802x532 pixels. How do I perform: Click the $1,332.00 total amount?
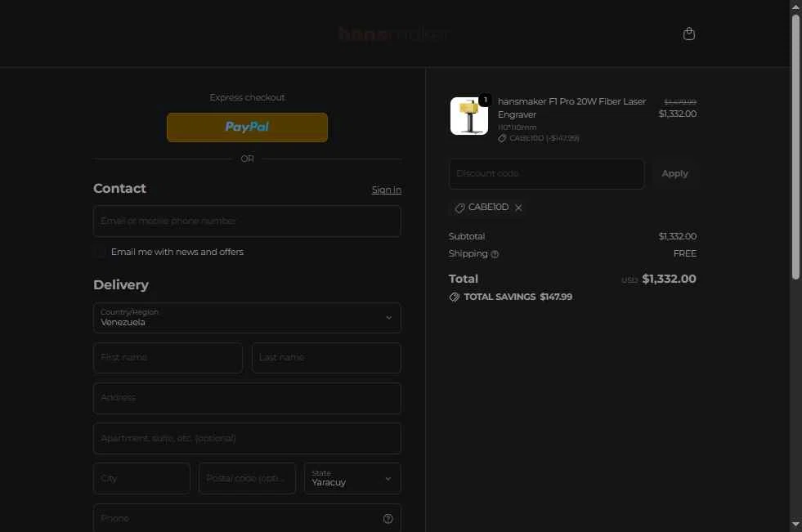tap(669, 279)
